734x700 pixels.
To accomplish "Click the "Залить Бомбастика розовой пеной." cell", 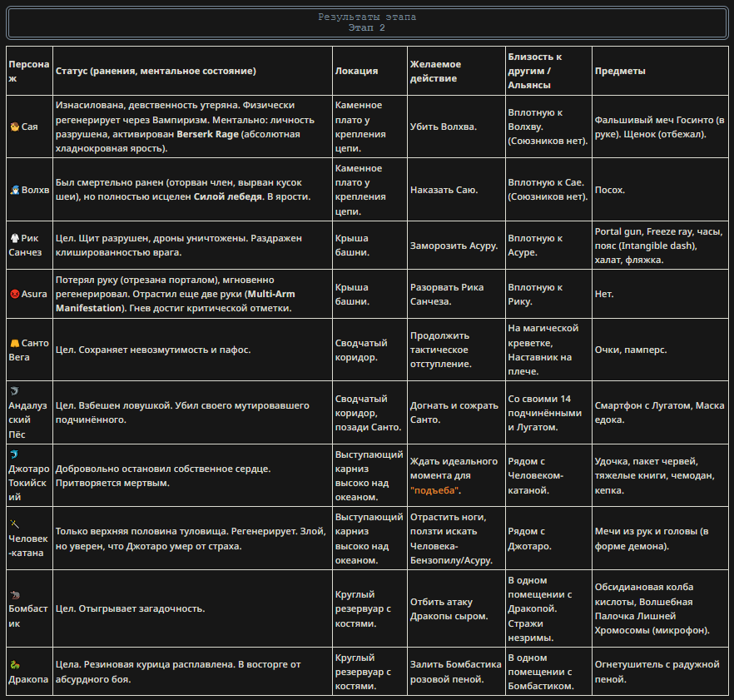I will [455, 672].
